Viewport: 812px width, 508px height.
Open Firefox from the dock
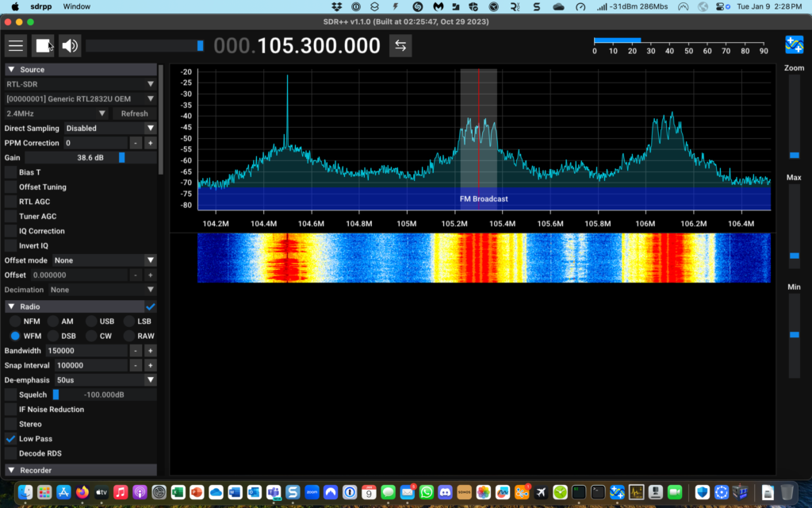pos(82,492)
